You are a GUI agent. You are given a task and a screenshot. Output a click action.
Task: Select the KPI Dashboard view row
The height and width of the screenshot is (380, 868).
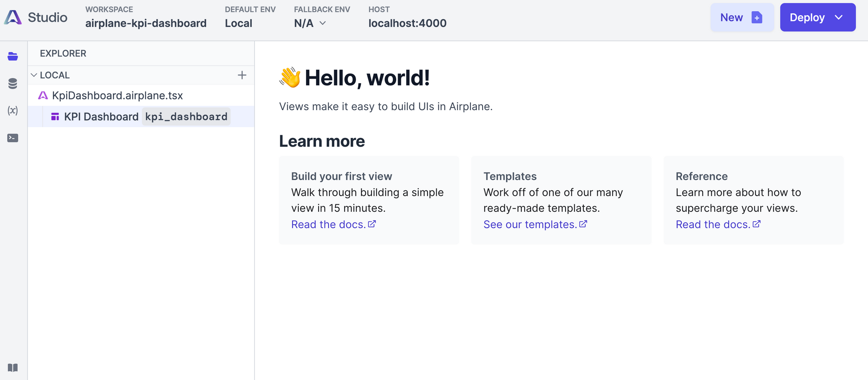[x=141, y=117]
